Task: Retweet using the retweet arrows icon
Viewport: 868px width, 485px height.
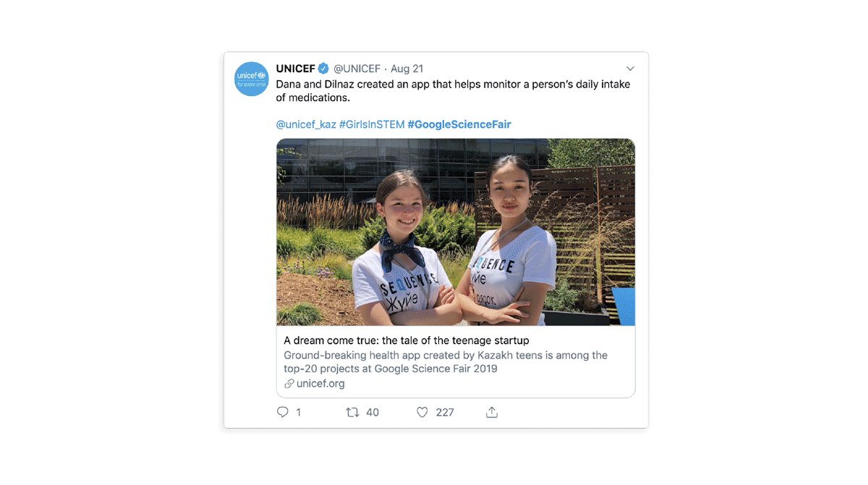Action: click(352, 412)
